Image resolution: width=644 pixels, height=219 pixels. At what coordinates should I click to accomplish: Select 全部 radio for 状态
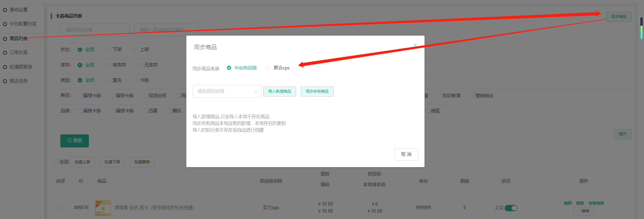(x=86, y=49)
